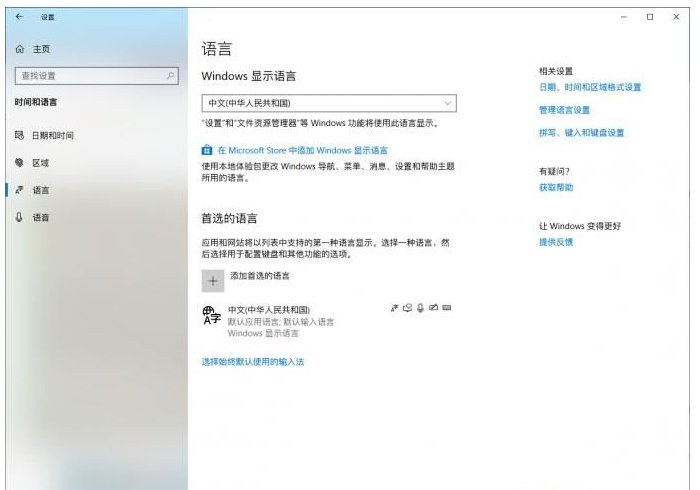This screenshot has width=700, height=490.
Task: Select the 中文(中华人民共和国) language entry
Action: (329, 321)
